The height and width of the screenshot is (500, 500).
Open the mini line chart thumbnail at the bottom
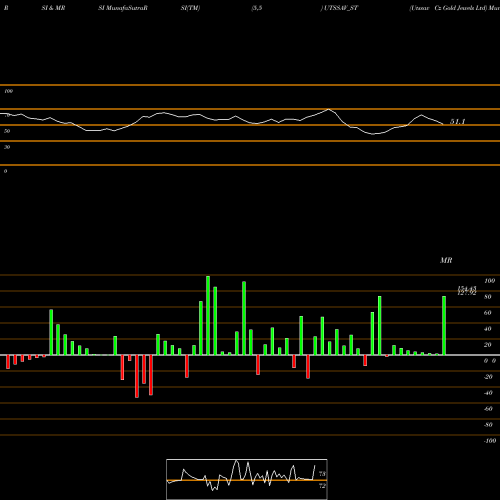click(x=247, y=479)
